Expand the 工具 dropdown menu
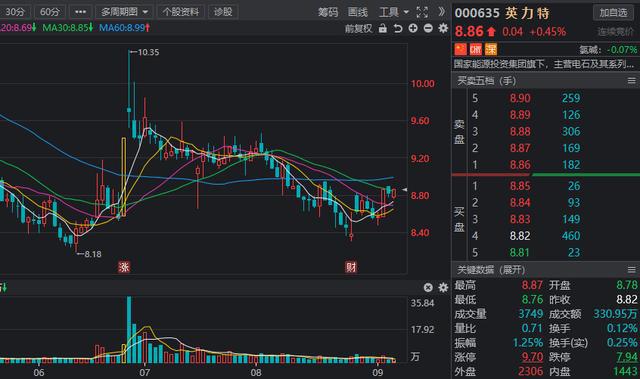The height and width of the screenshot is (379, 640). 394,12
